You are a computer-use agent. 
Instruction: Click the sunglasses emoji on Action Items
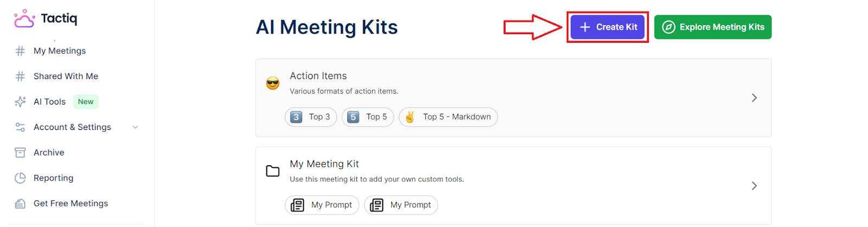(x=273, y=83)
